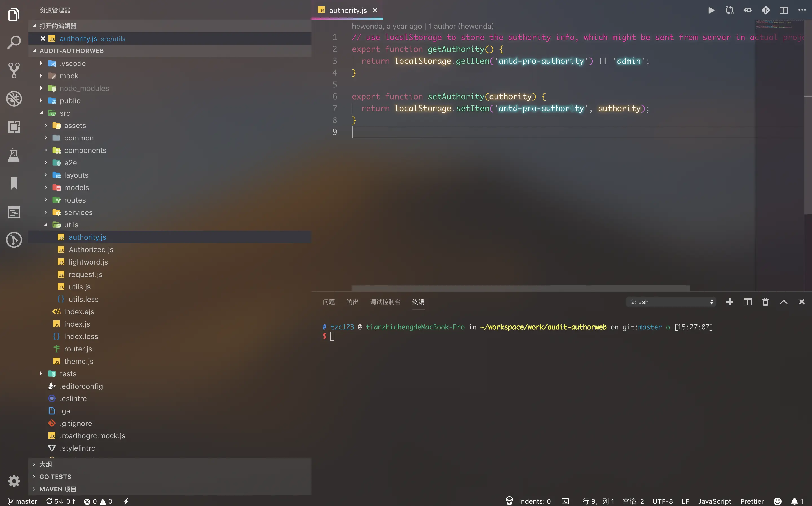Run the active file with the play icon
The image size is (812, 506).
(711, 10)
